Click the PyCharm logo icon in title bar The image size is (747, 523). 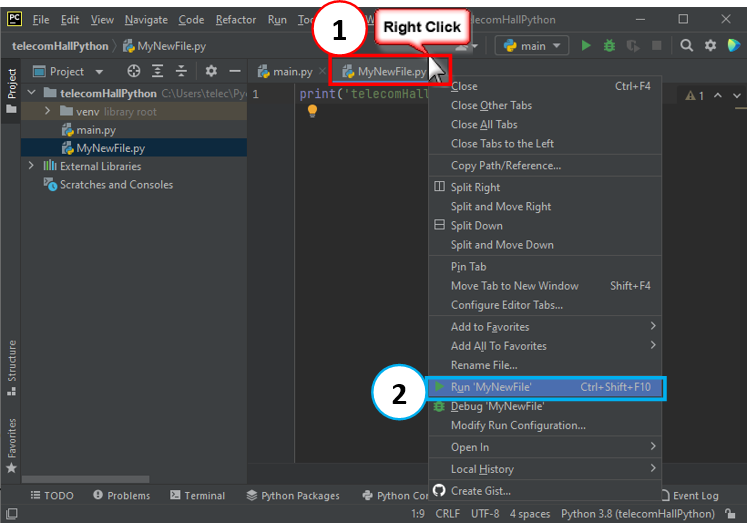click(x=14, y=19)
